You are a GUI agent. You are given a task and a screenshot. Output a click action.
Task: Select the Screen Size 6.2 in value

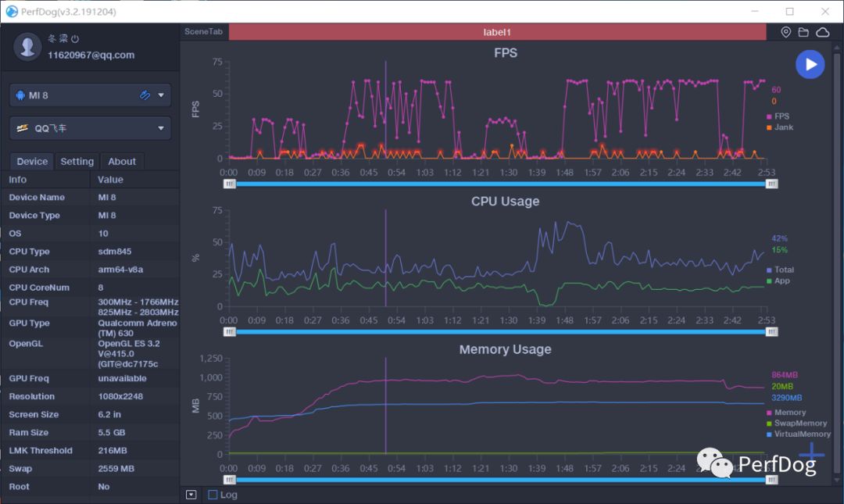click(x=109, y=415)
